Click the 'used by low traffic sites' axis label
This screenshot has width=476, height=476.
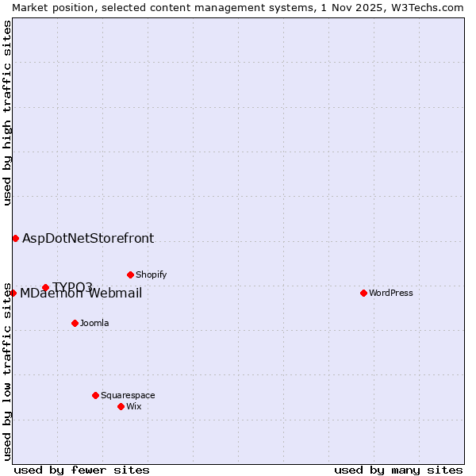tap(7, 370)
